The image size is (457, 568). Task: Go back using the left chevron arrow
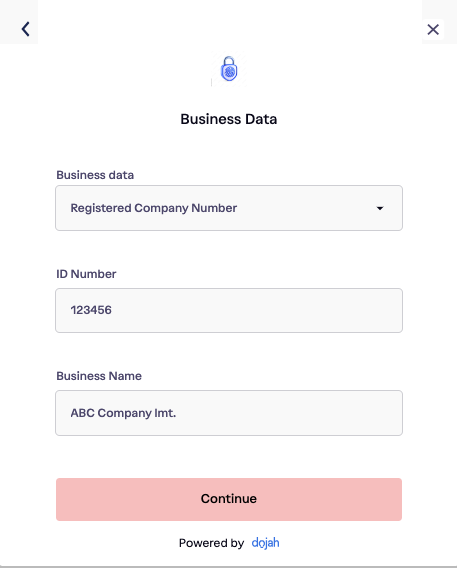tap(25, 29)
